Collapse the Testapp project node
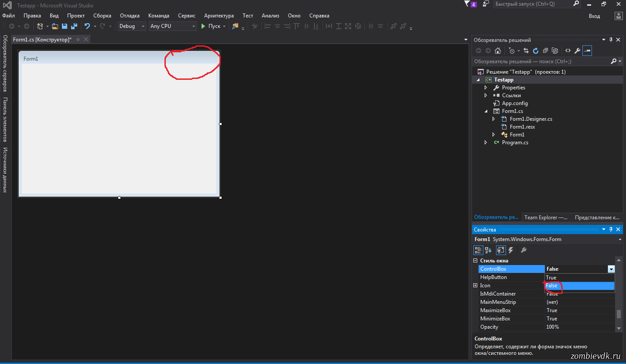The width and height of the screenshot is (626, 364). [478, 80]
